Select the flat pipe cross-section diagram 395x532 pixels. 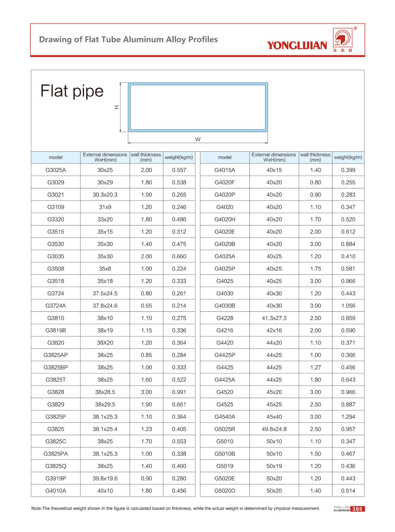[x=198, y=107]
